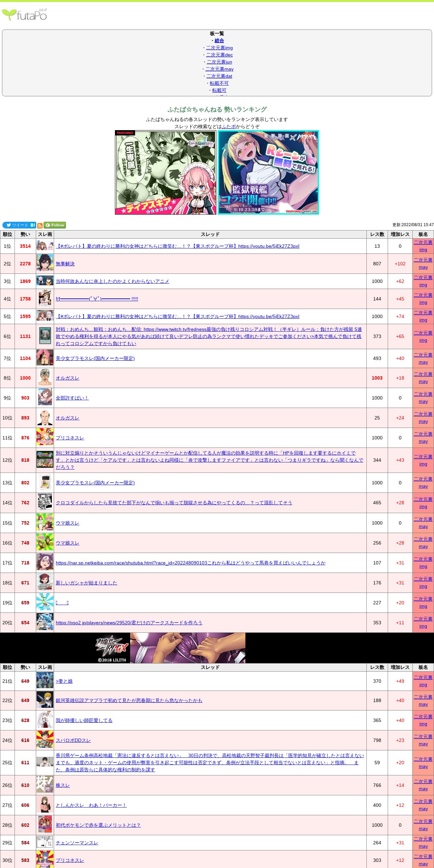Screen dimensions: 434x868
Task: Open スパロボDDスレ thread link
Action: tap(73, 740)
